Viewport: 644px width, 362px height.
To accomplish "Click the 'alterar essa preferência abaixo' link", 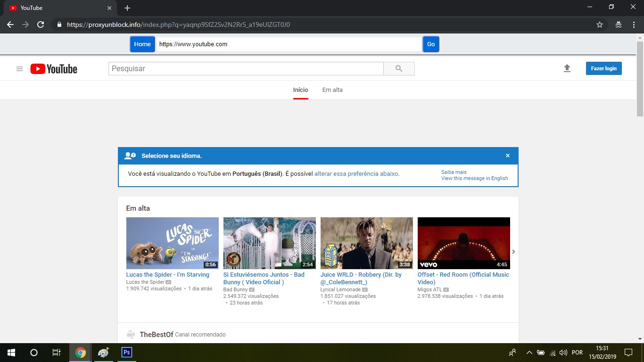I will [356, 174].
